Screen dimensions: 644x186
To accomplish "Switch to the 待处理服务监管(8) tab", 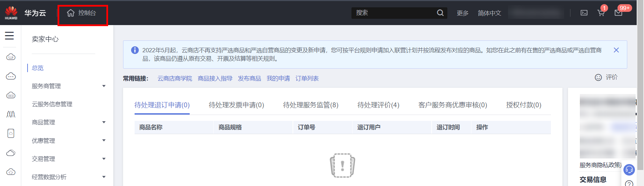I will pos(310,105).
